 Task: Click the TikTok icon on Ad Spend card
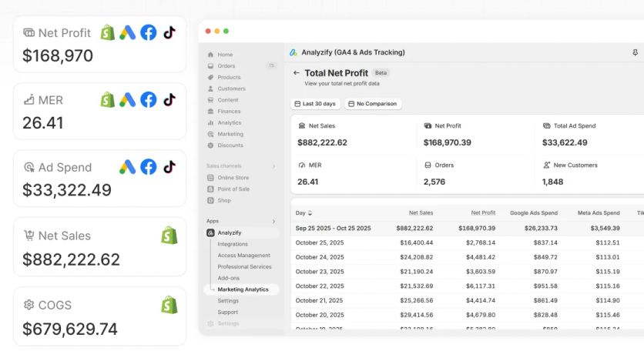point(169,167)
